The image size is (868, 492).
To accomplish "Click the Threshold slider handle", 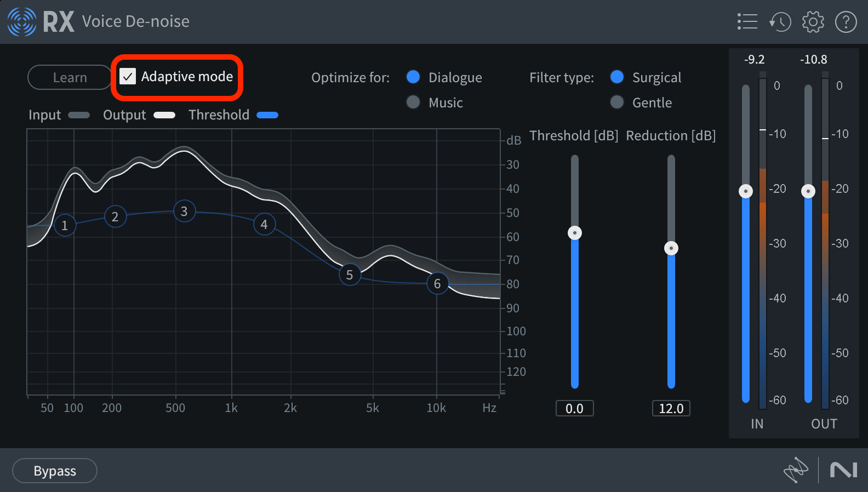I will pos(575,233).
